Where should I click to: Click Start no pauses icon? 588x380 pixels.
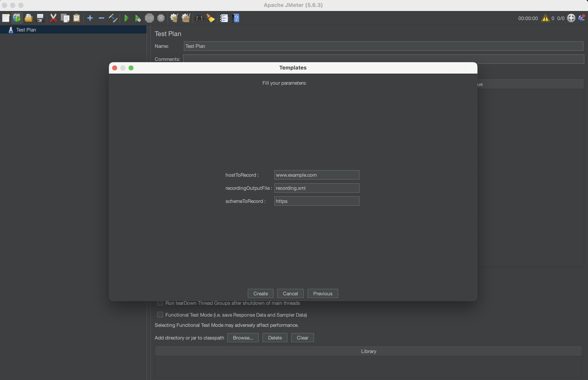coord(138,18)
